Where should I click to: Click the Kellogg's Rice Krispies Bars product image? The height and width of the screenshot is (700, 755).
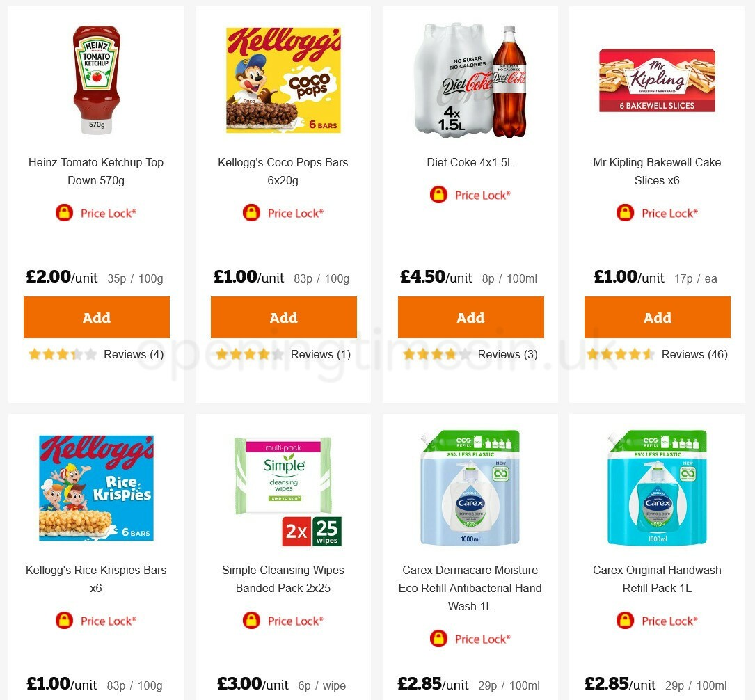96,487
